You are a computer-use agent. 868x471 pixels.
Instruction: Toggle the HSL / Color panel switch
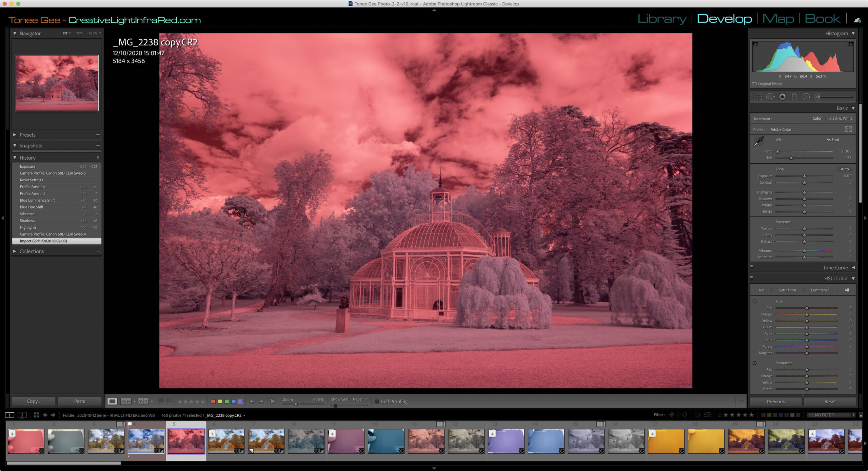tap(751, 278)
